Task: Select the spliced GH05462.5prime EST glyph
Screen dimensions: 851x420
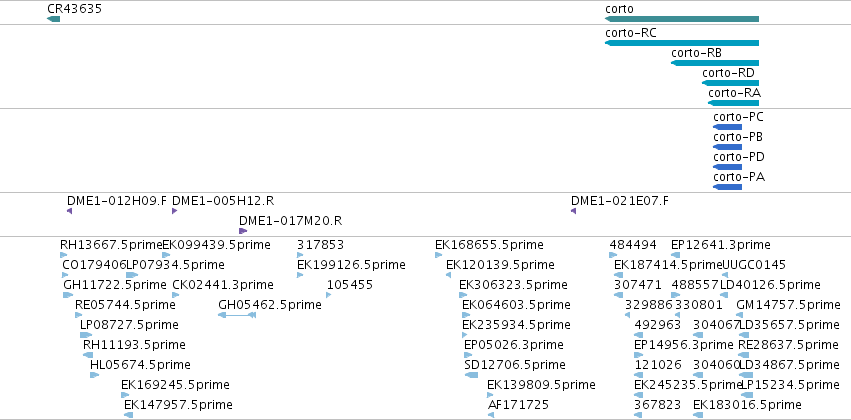Action: point(237,315)
